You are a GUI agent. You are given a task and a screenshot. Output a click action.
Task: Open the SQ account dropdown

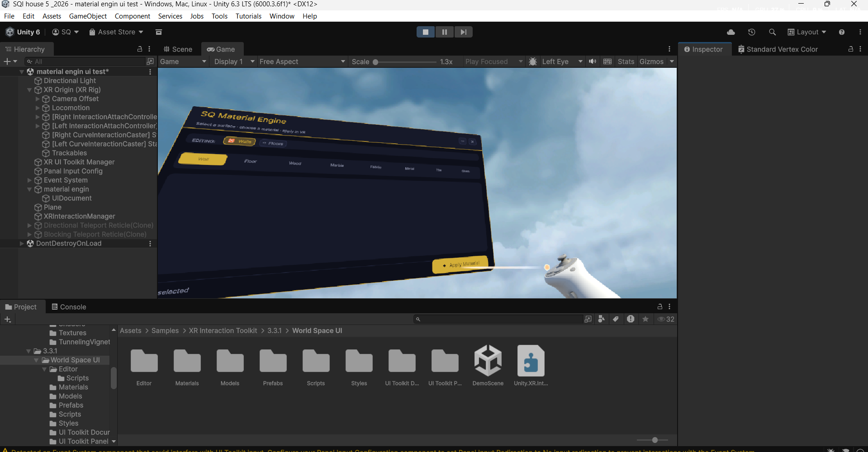(66, 32)
